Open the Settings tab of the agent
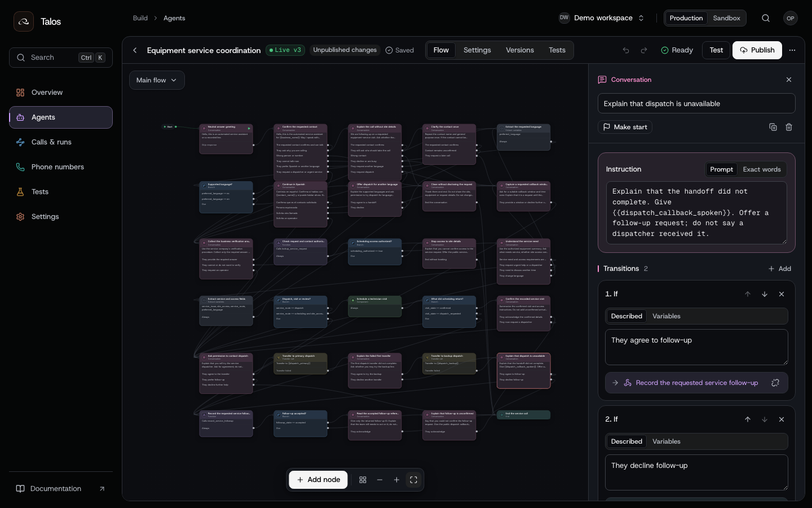The image size is (812, 508). pyautogui.click(x=477, y=50)
